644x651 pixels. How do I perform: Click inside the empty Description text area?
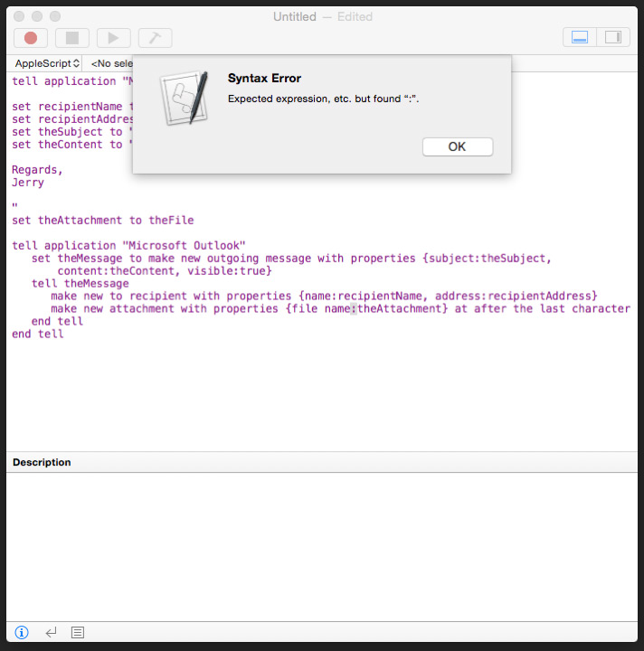point(322,547)
